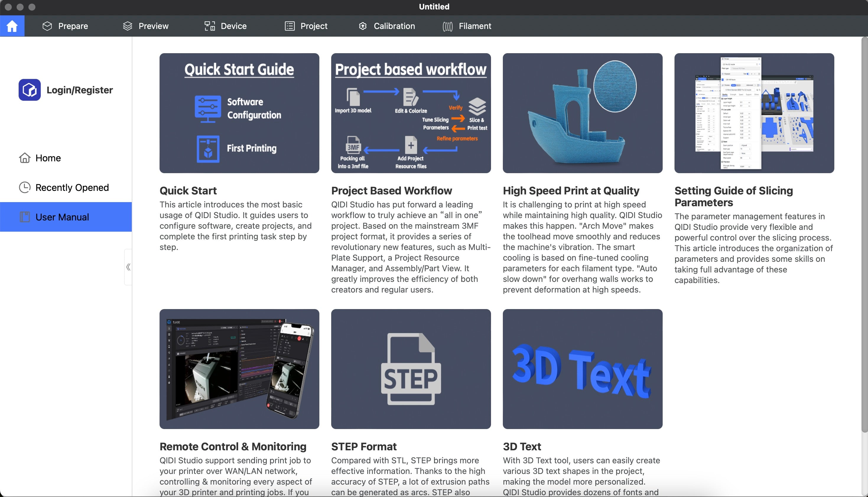Open the 3D Text thumbnail
Viewport: 868px width, 497px height.
582,369
